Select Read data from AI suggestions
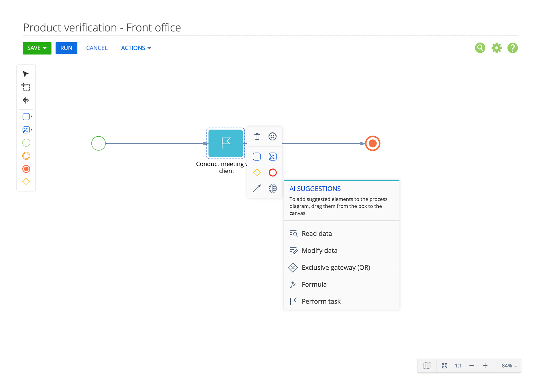 [x=317, y=233]
